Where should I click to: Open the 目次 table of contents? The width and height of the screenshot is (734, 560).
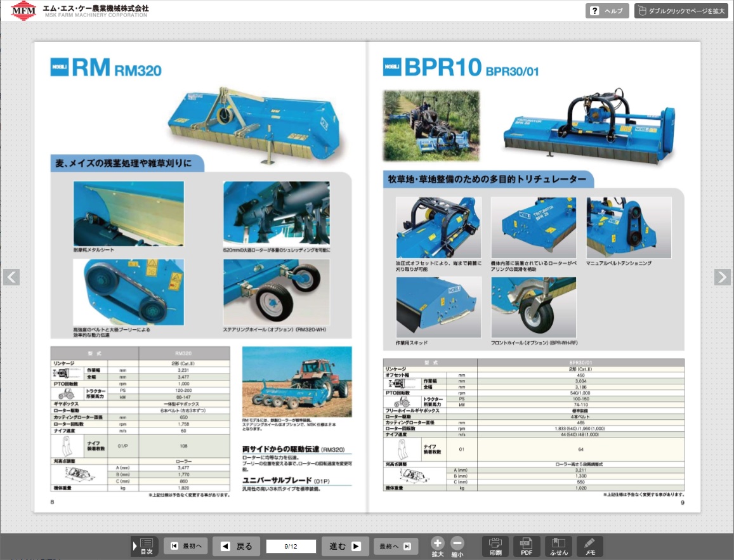[x=143, y=546]
